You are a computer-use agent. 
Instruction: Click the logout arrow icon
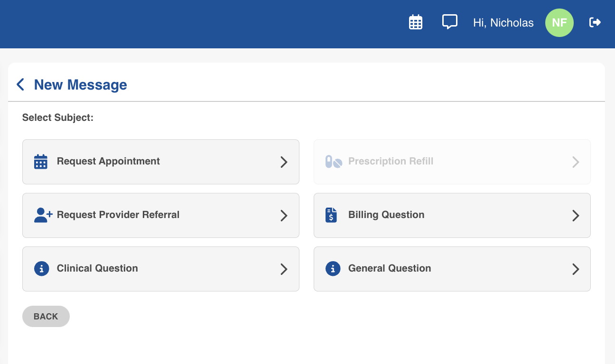pyautogui.click(x=595, y=22)
